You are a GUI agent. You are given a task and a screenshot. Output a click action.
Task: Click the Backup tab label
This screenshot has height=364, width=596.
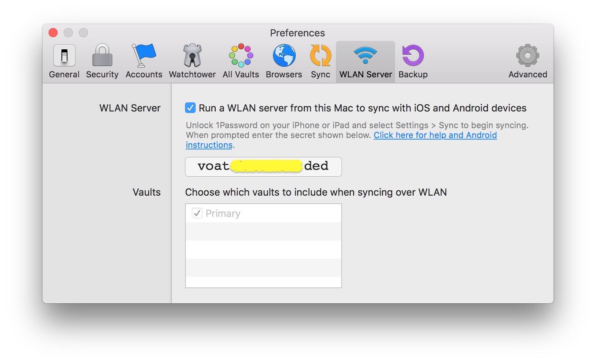coord(413,74)
